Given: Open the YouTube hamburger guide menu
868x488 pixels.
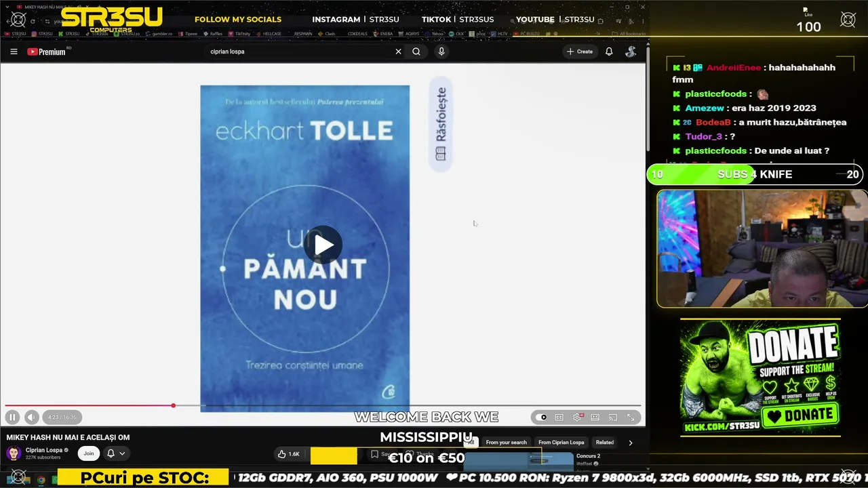Looking at the screenshot, I should [x=14, y=52].
